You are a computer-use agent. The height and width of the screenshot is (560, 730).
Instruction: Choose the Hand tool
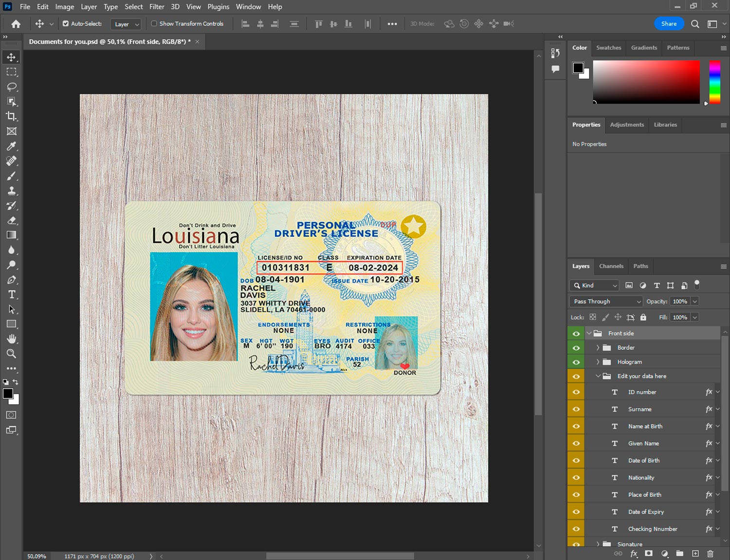click(12, 339)
